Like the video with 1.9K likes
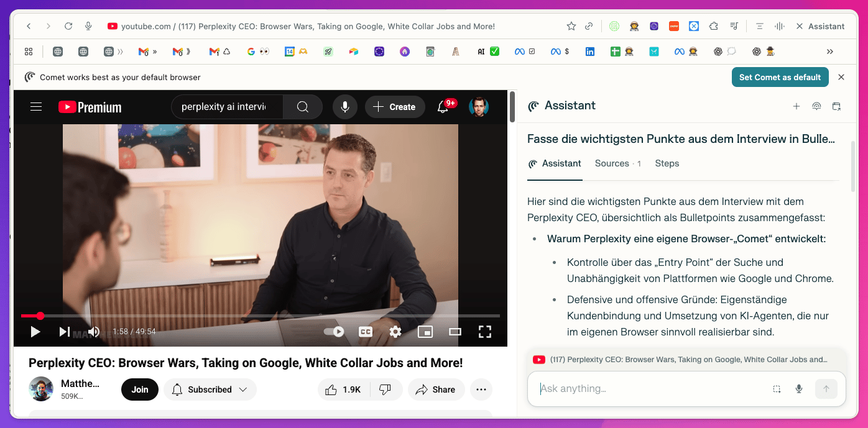868x428 pixels. [344, 389]
